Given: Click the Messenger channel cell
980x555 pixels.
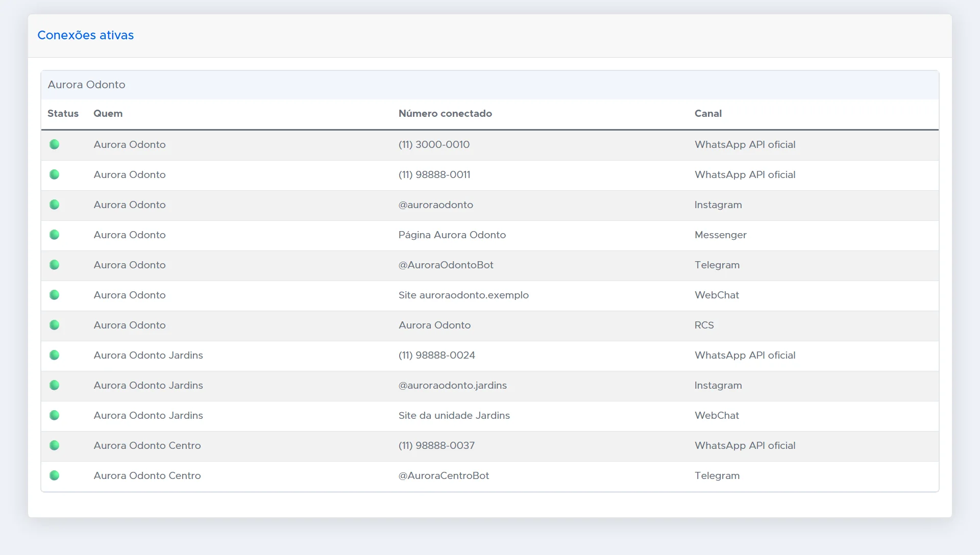Looking at the screenshot, I should (720, 235).
